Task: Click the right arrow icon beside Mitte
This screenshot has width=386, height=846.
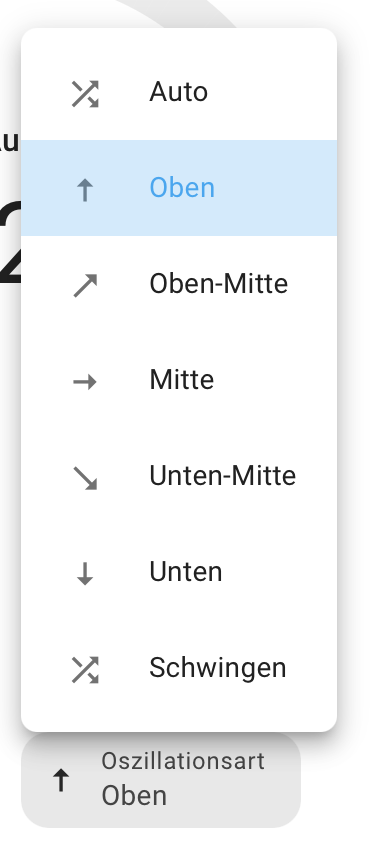Action: (x=85, y=382)
